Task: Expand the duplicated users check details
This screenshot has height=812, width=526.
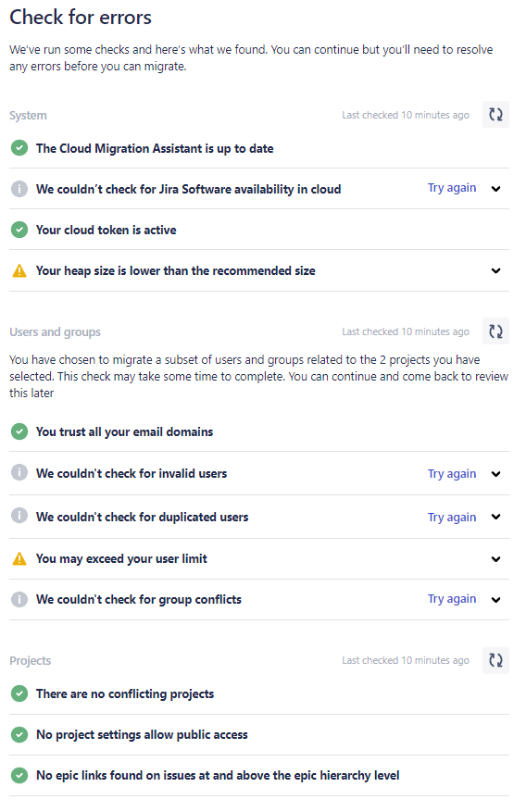Action: 496,517
